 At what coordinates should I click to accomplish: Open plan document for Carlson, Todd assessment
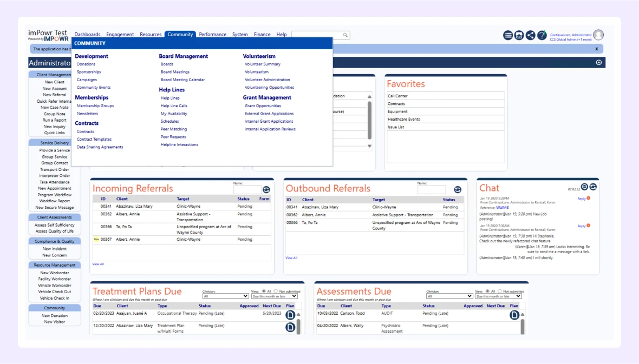(x=514, y=315)
